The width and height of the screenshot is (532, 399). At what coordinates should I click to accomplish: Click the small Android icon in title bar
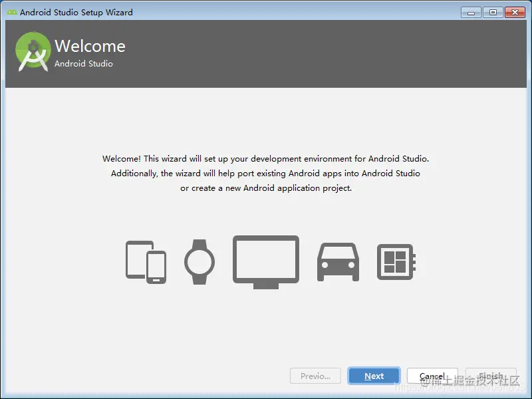tap(12, 12)
